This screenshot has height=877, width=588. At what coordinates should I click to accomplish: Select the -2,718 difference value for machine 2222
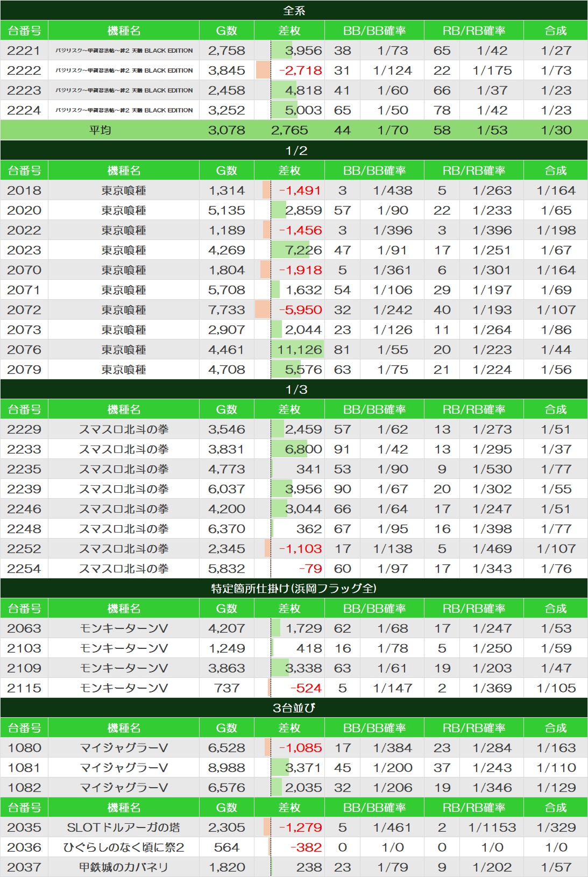pyautogui.click(x=300, y=70)
